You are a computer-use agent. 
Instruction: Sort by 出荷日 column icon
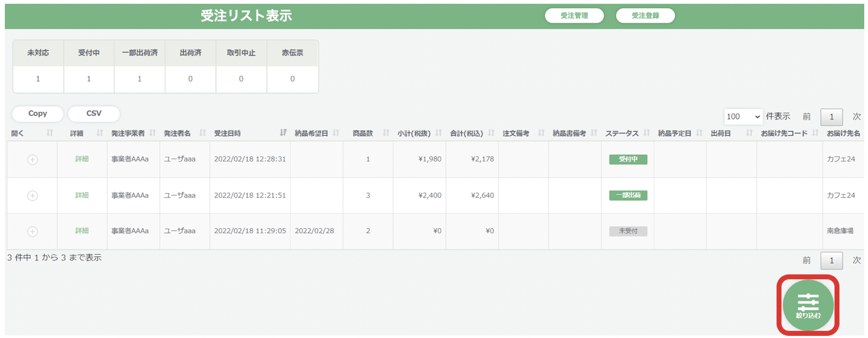coord(750,133)
